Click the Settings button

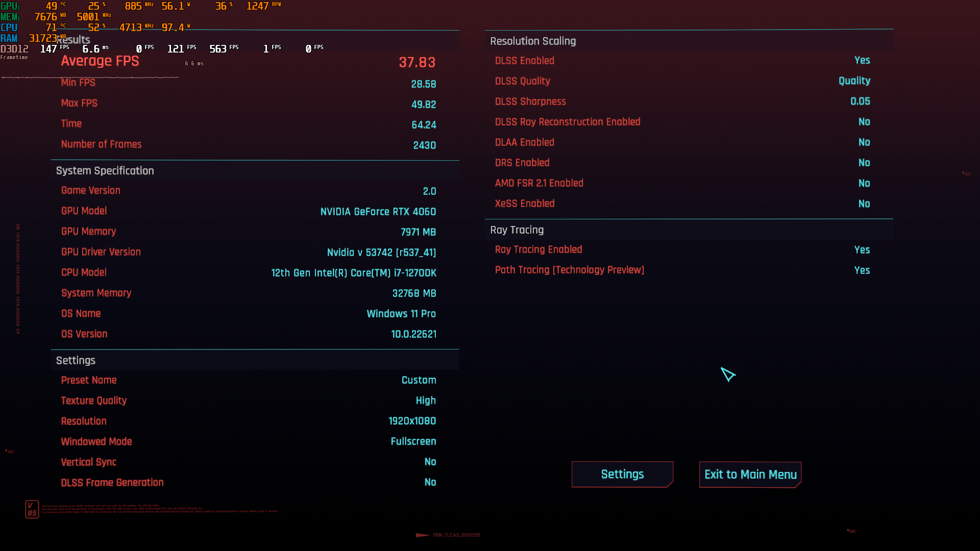coord(622,474)
